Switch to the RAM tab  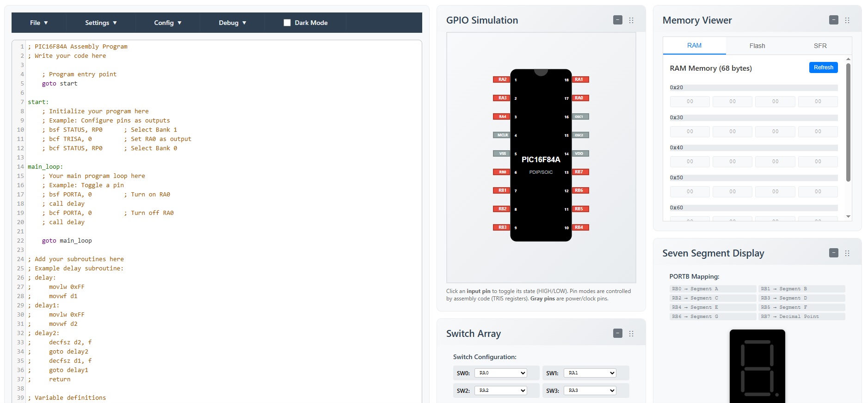click(694, 45)
